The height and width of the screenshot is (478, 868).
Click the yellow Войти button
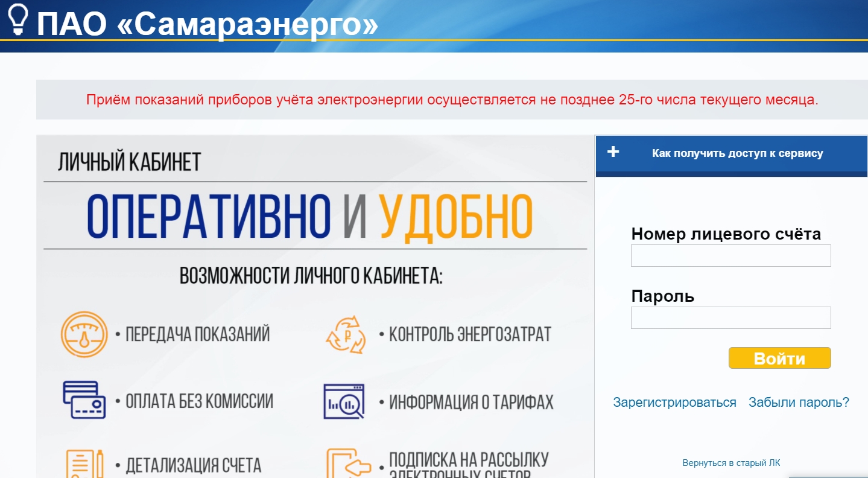point(779,358)
